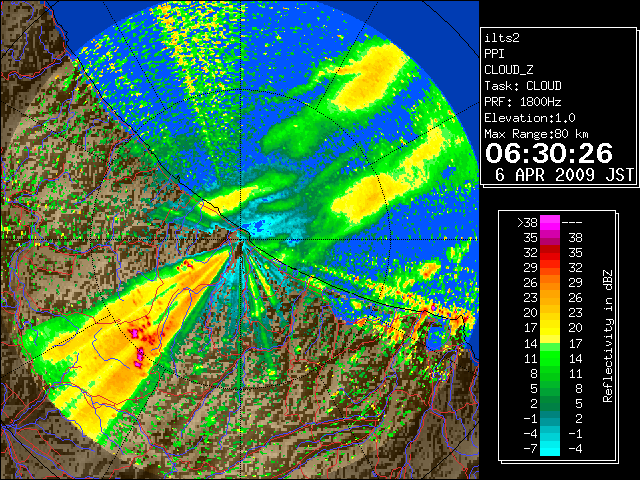The height and width of the screenshot is (480, 640).
Task: Select the 'PPI' scan type text
Action: (x=494, y=54)
